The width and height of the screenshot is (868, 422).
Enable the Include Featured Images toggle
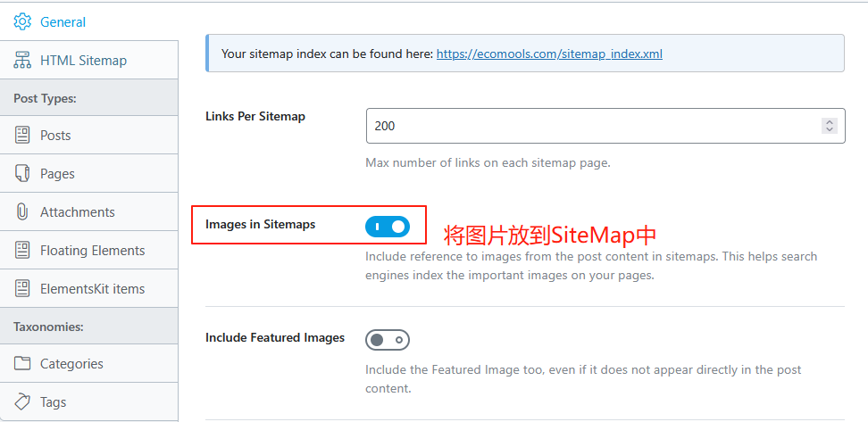pyautogui.click(x=388, y=340)
